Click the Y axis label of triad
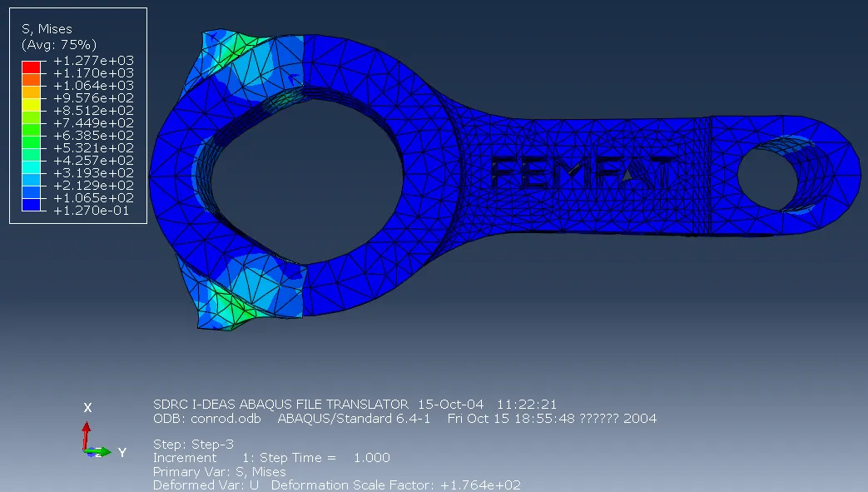This screenshot has width=868, height=492. [122, 453]
